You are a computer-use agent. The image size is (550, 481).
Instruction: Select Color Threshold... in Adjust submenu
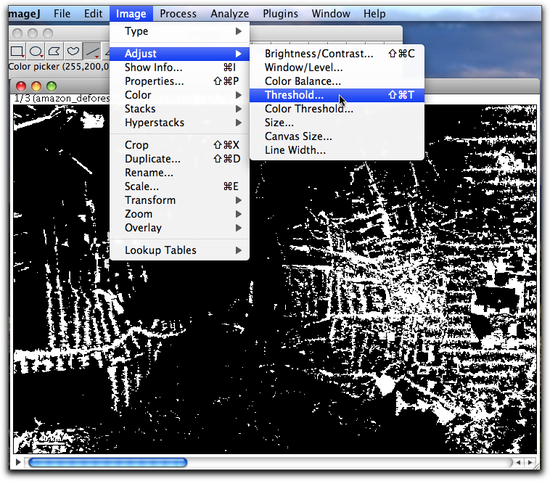pyautogui.click(x=337, y=109)
